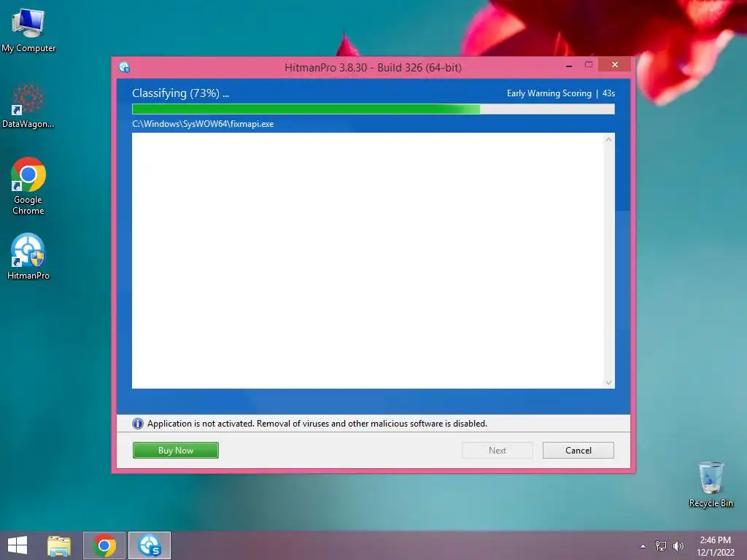747x560 pixels.
Task: Click the 'Application is not activated' notice text
Action: click(317, 424)
